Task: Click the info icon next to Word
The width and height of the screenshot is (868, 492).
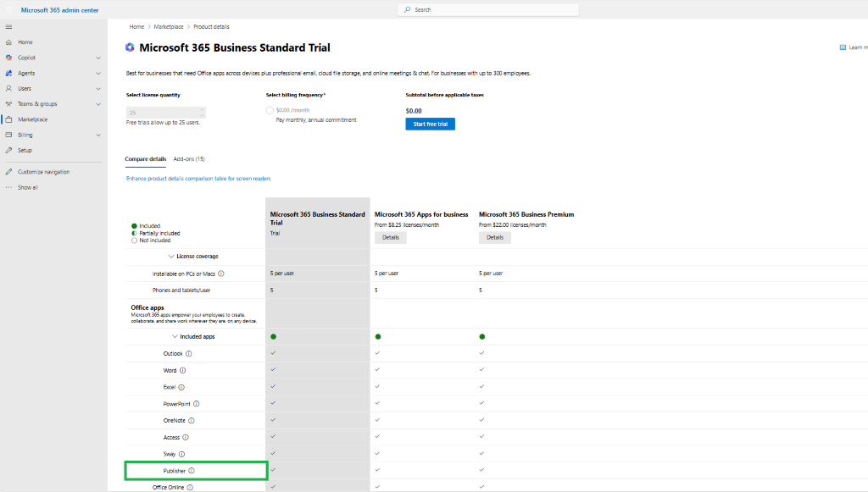Action: pyautogui.click(x=183, y=370)
